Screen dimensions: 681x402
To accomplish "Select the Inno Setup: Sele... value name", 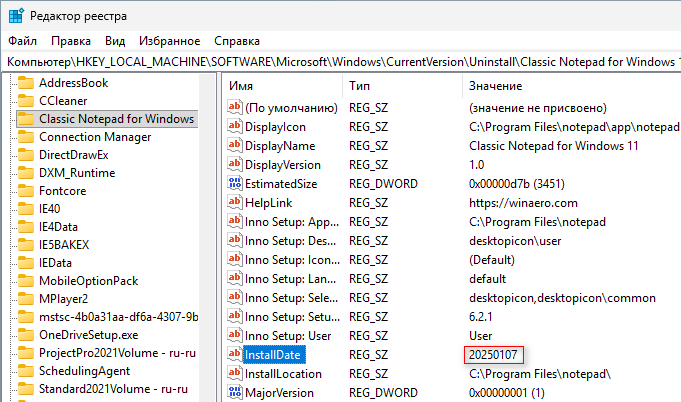I will (291, 298).
